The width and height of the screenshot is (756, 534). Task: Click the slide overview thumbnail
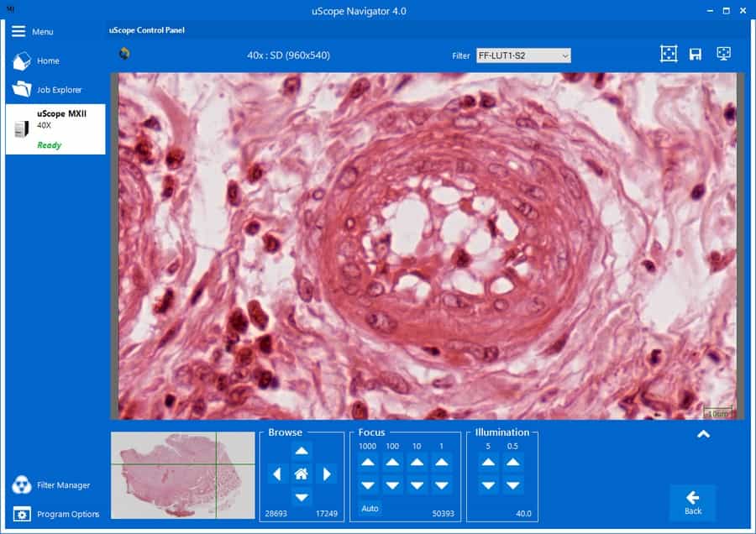[183, 474]
